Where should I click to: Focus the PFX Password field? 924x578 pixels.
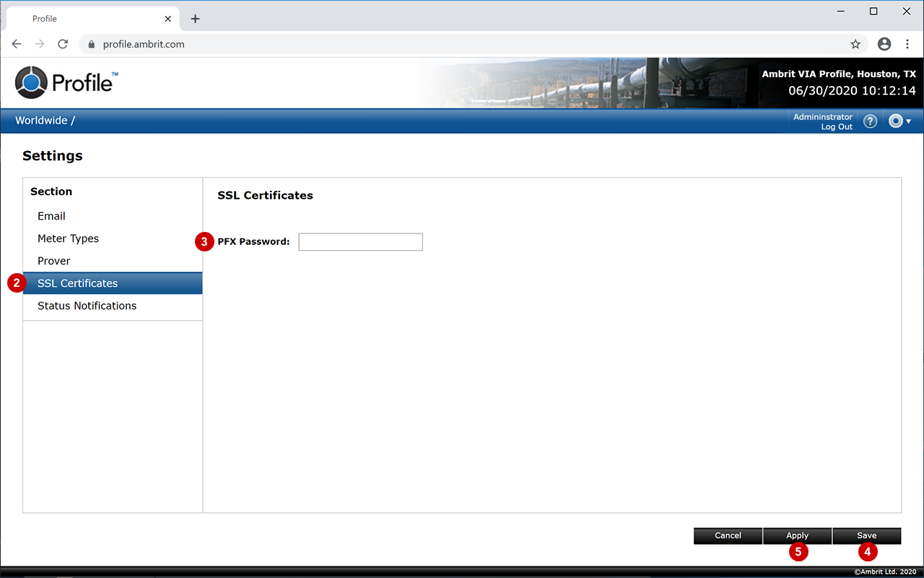360,242
